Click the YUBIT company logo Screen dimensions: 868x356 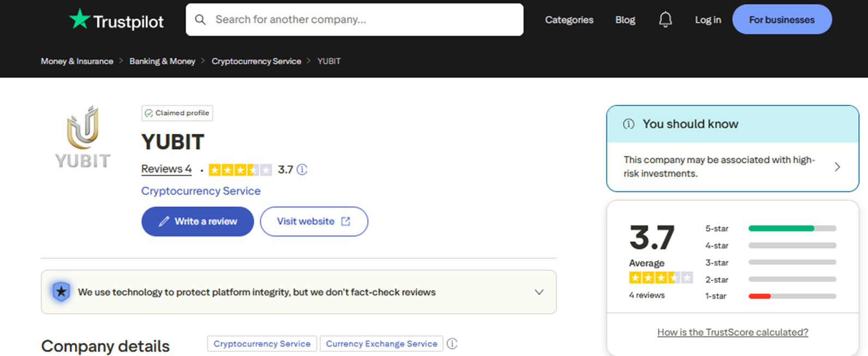click(x=82, y=137)
